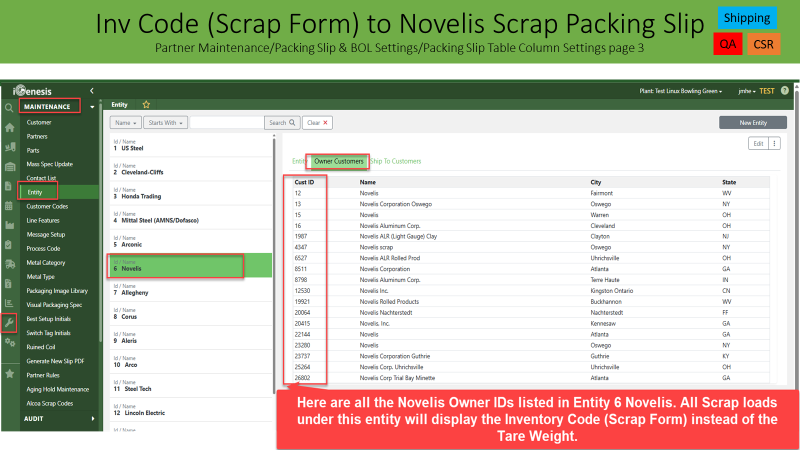Click the New Entity button
Viewport: 800px width, 450px height.
coord(753,123)
